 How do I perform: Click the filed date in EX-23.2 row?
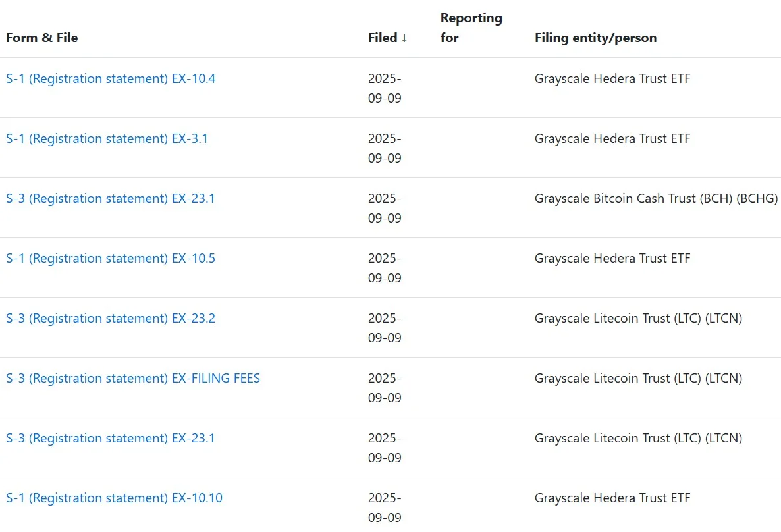tap(385, 328)
